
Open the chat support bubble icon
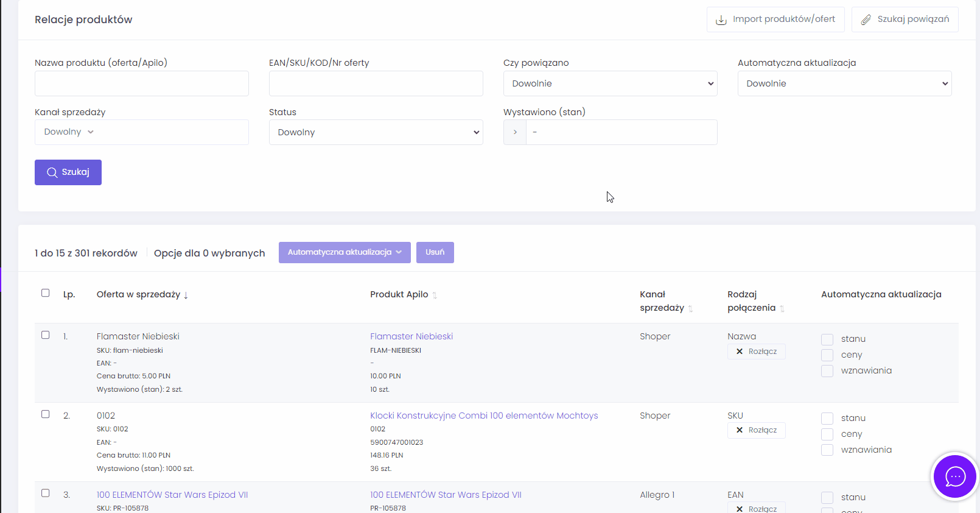click(955, 476)
